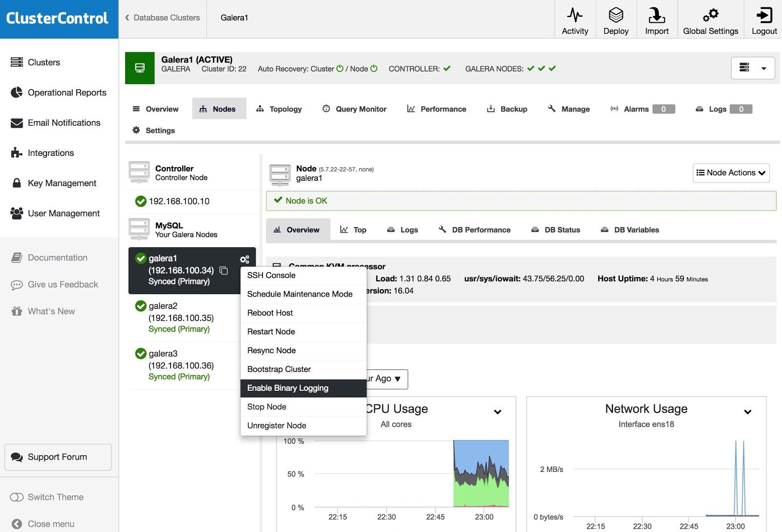This screenshot has width=782, height=532.
Task: Click the Import cluster icon
Action: coord(656,15)
